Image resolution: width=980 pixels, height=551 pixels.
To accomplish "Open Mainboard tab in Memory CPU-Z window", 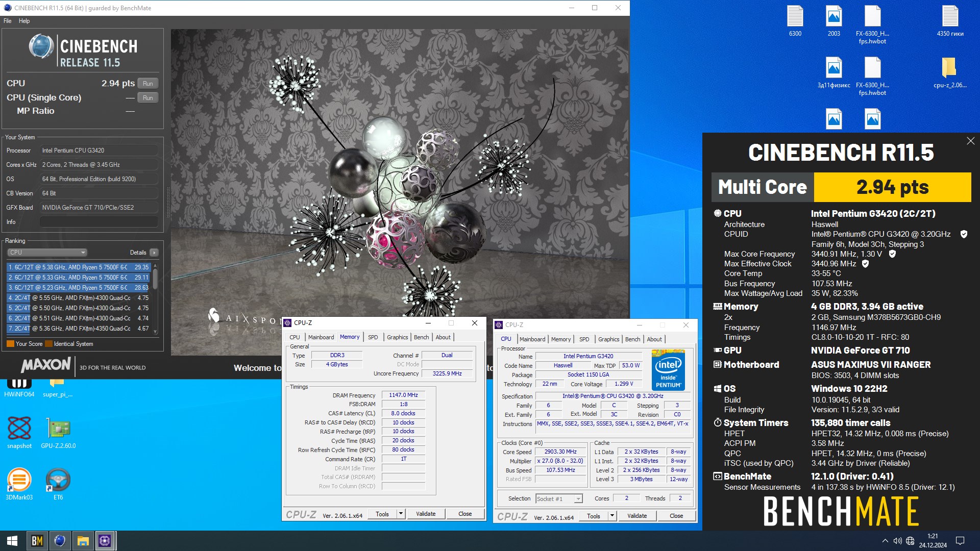I will coord(321,337).
